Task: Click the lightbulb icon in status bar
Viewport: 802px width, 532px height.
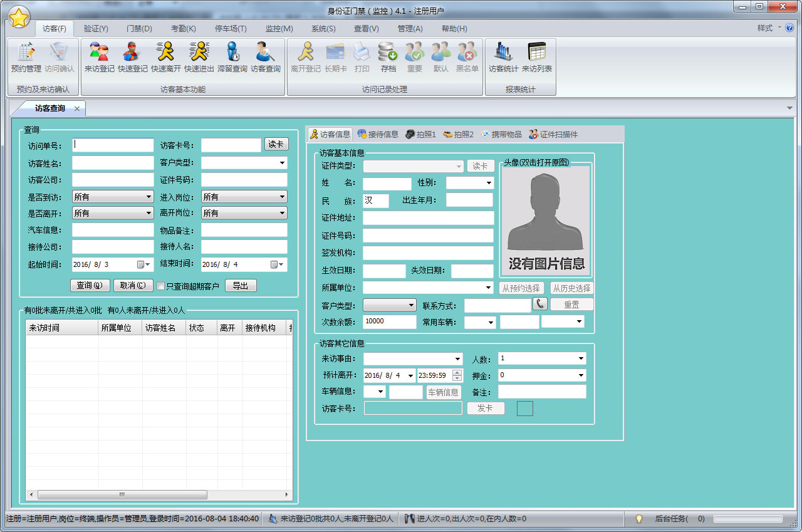Action: [639, 519]
